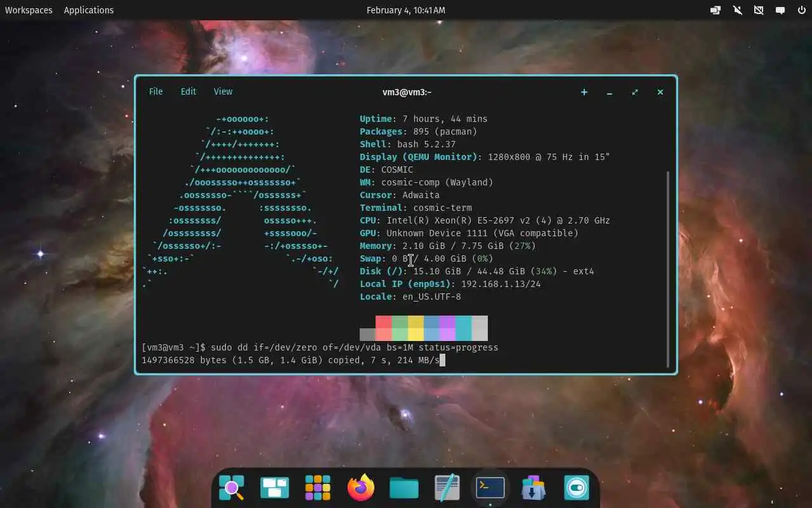This screenshot has height=508, width=812.
Task: Open a new terminal tab with plus icon
Action: [x=584, y=92]
